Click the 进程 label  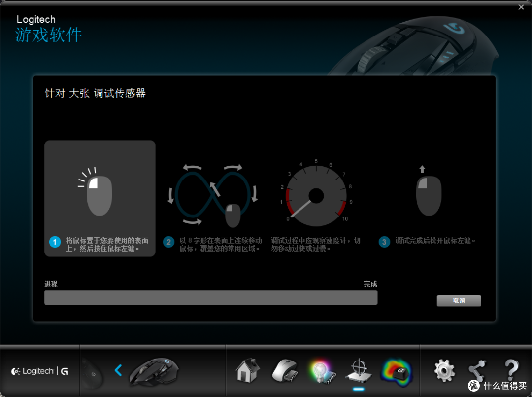point(51,284)
